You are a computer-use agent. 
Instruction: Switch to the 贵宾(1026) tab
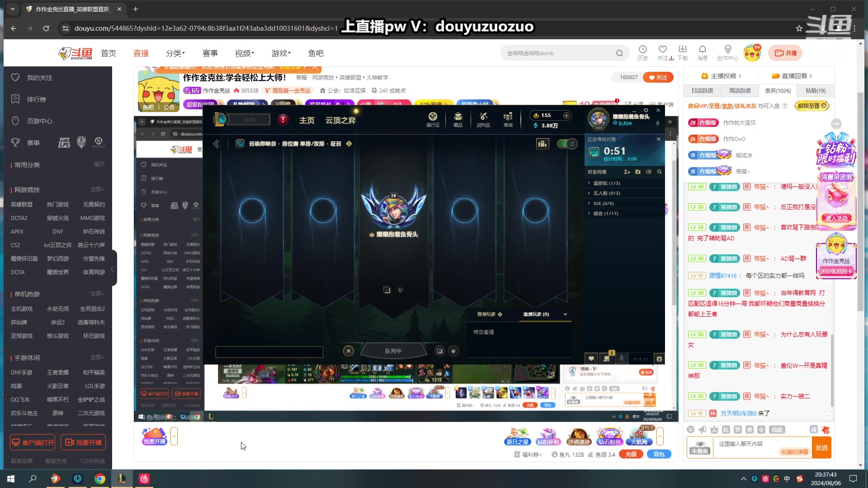point(778,90)
